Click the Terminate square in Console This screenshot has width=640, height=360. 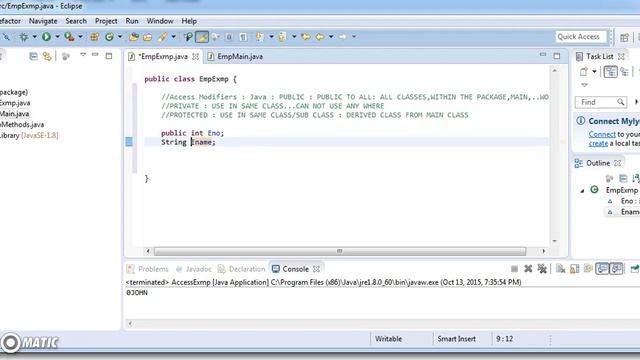[x=514, y=269]
